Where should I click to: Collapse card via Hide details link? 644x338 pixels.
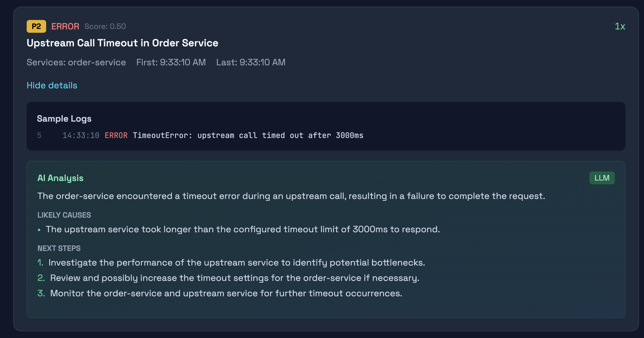pos(52,85)
